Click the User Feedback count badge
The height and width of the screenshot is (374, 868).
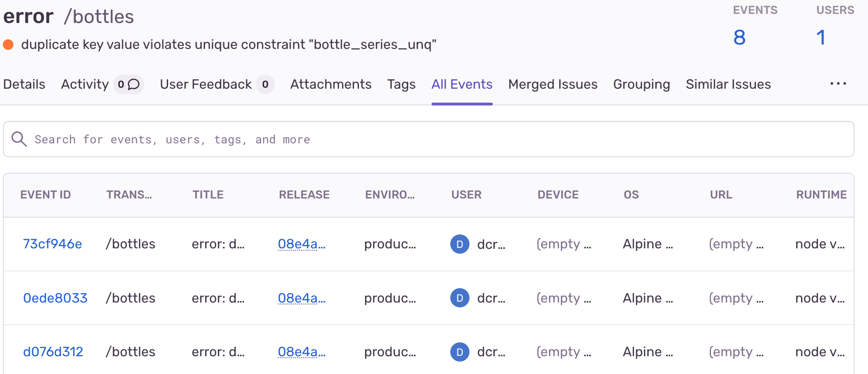pyautogui.click(x=265, y=84)
